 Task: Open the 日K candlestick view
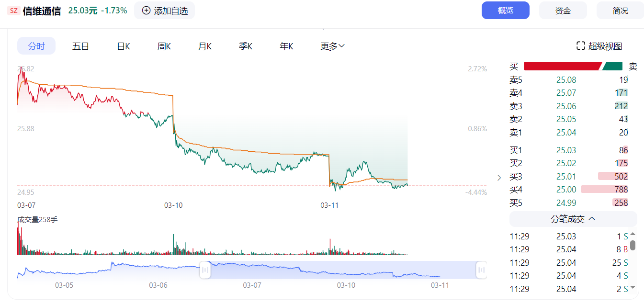coord(123,45)
